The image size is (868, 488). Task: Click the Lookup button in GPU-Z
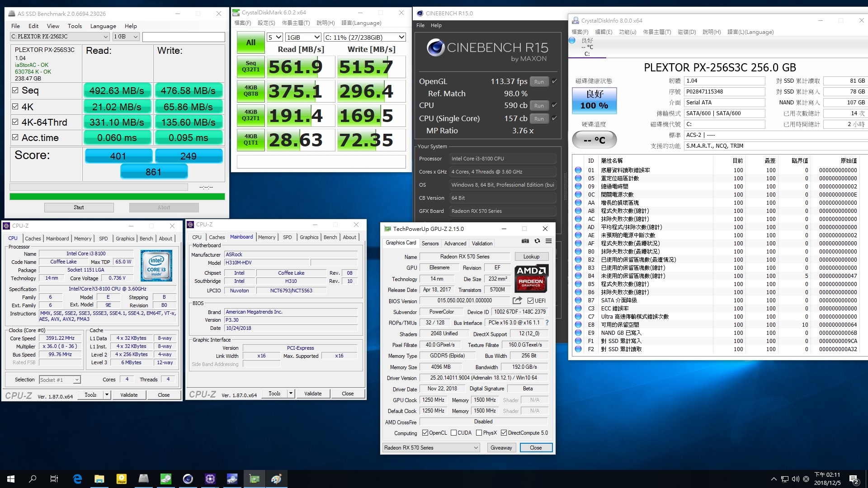pyautogui.click(x=531, y=257)
